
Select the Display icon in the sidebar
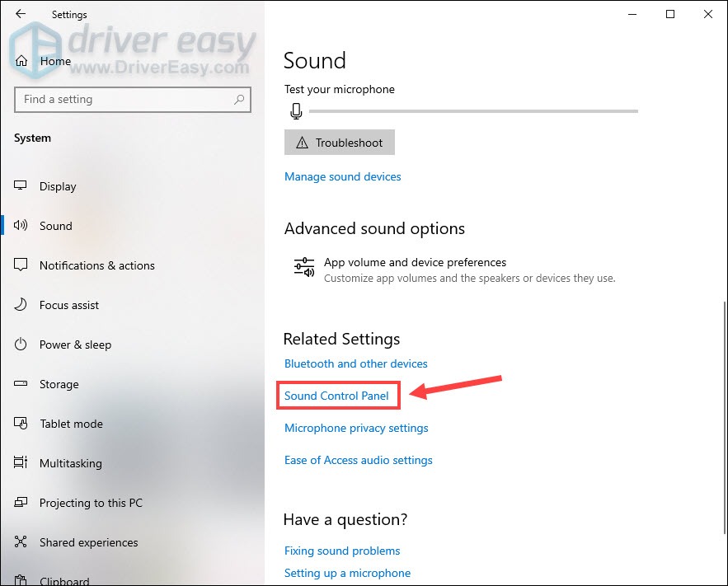19,186
